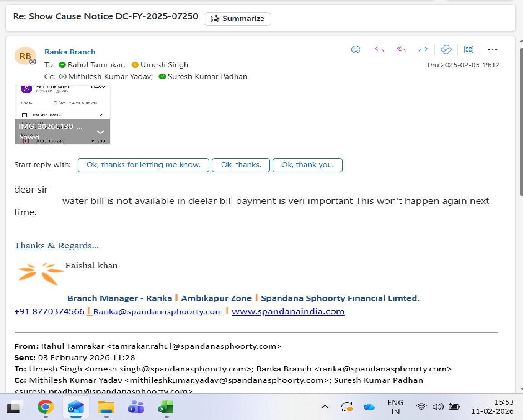Open the more actions ellipsis menu
The height and width of the screenshot is (420, 523).
tap(493, 49)
